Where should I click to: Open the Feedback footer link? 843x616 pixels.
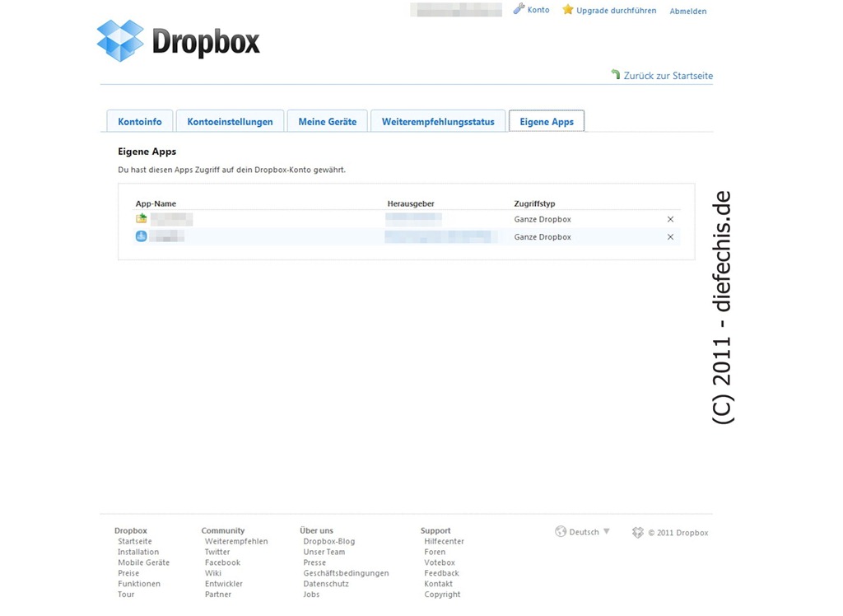pyautogui.click(x=441, y=573)
